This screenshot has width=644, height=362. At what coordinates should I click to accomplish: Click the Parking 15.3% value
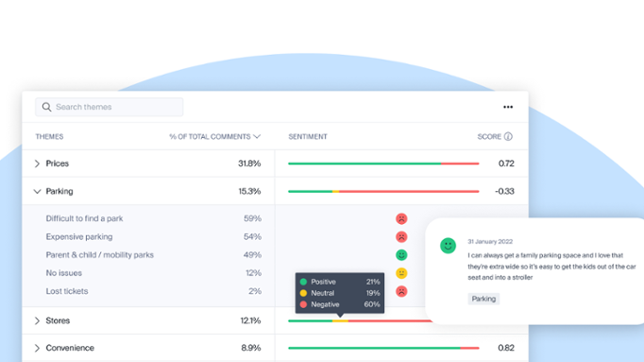pos(249,192)
